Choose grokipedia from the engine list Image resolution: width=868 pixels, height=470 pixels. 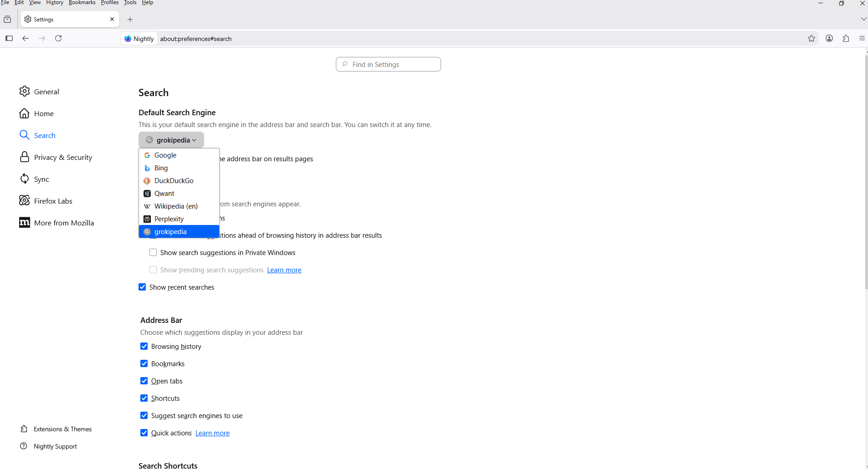pos(179,232)
